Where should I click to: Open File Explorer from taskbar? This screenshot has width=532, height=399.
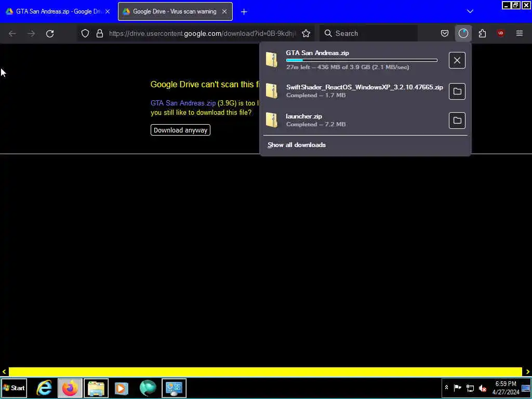pyautogui.click(x=96, y=388)
